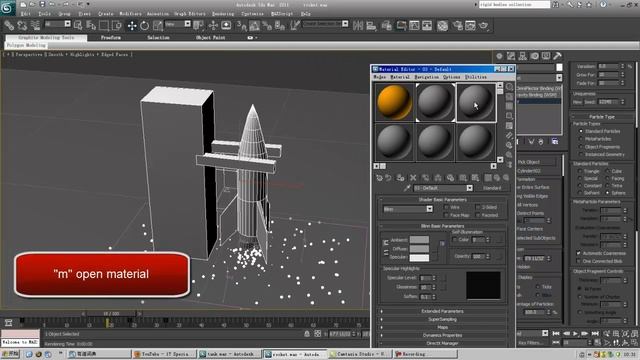Collapse the Particle Type rollout
640x360 pixels.
tap(602, 117)
